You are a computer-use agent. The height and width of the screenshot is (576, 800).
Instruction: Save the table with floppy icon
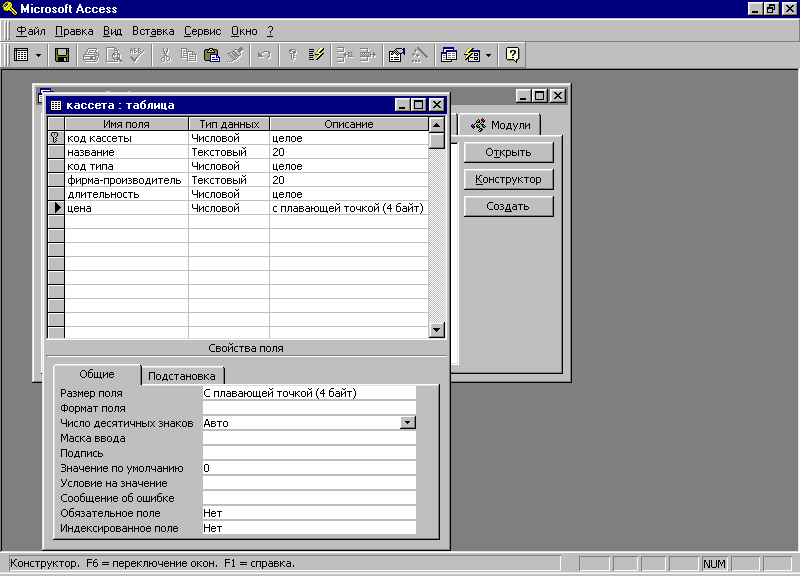[x=62, y=55]
